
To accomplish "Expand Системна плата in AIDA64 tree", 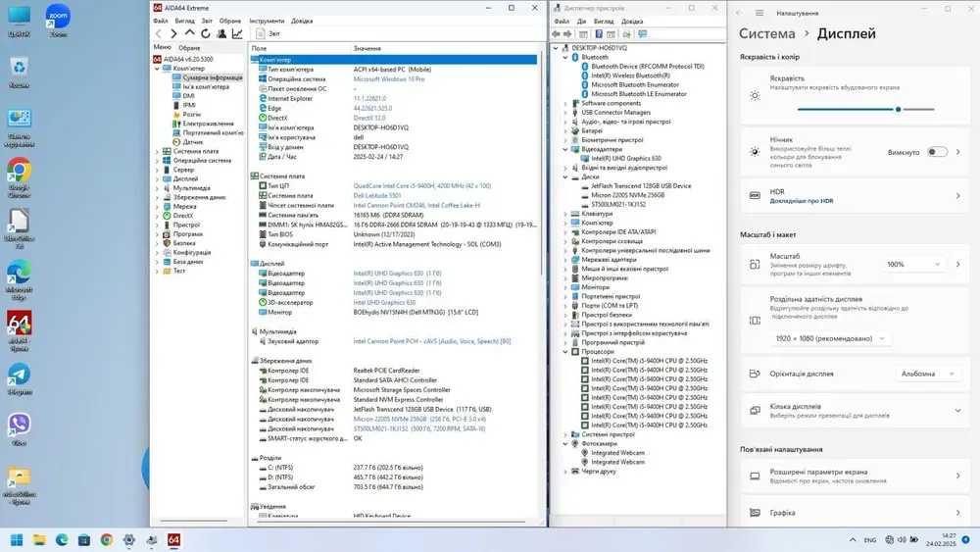I will (157, 152).
